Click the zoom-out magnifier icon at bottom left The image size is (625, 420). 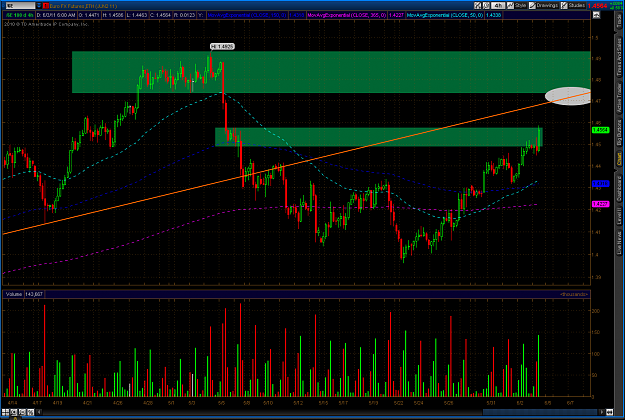22,412
